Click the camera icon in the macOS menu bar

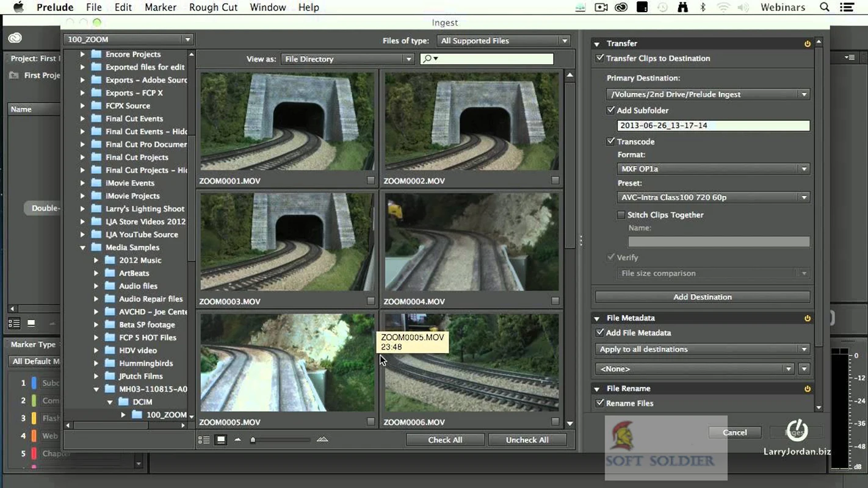click(601, 7)
